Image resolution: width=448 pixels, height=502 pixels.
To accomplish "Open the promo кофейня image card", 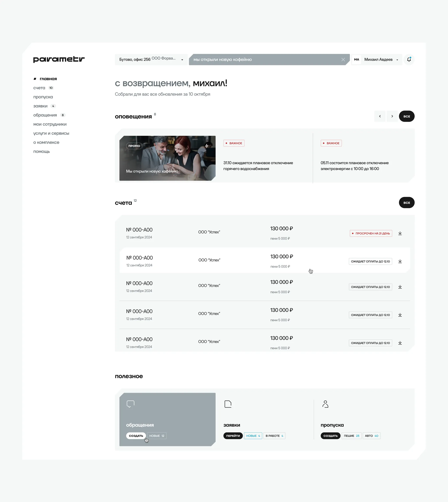I will (167, 158).
